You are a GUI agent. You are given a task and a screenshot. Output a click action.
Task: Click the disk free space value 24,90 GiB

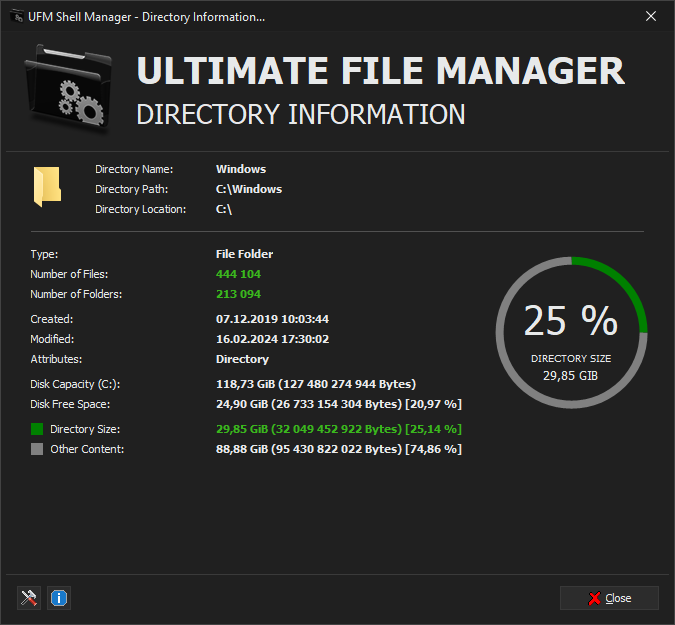[x=339, y=404]
